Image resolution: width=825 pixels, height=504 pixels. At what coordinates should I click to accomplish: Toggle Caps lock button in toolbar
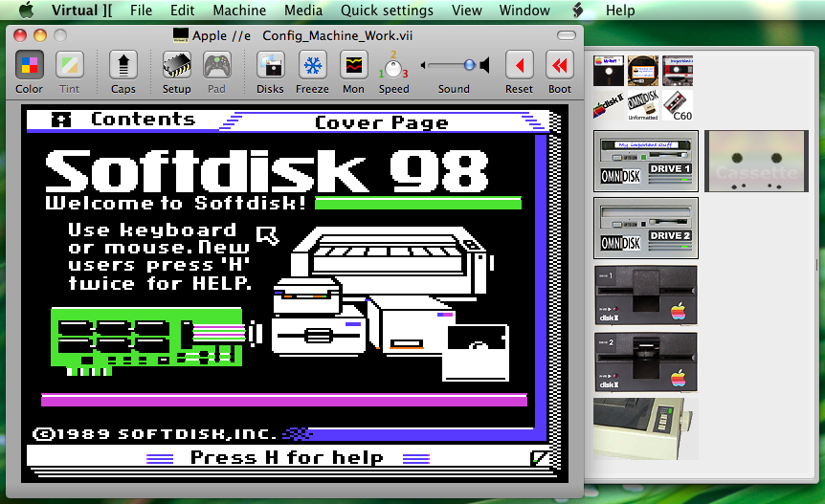point(123,66)
